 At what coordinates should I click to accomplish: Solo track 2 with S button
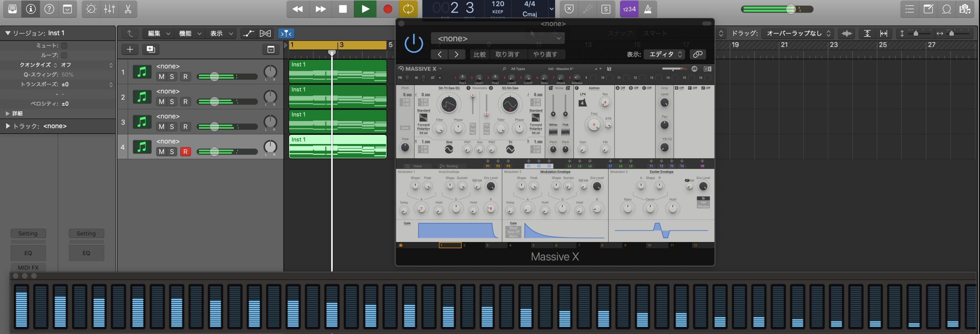[x=172, y=102]
